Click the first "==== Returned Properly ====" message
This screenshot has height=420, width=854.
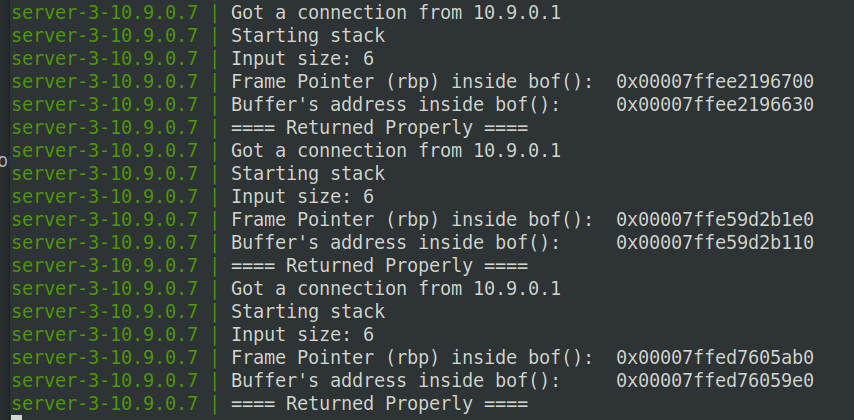point(379,128)
